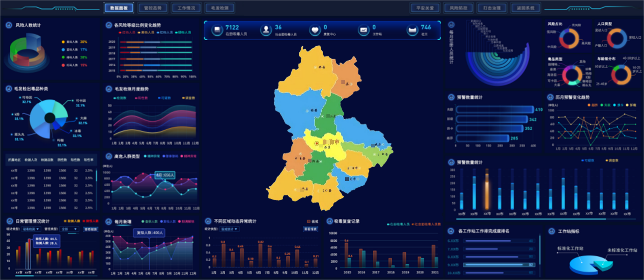Click the round icon beside 风险人数统计 title

point(9,25)
